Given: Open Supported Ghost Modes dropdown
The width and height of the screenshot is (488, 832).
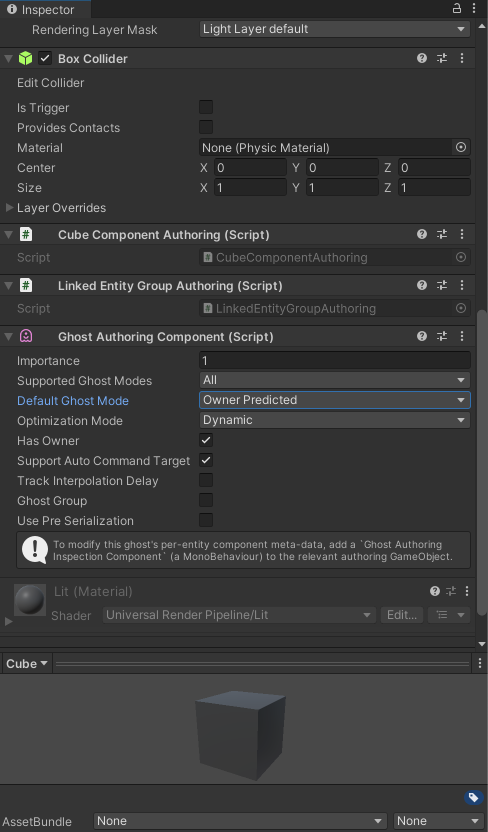Looking at the screenshot, I should 335,380.
